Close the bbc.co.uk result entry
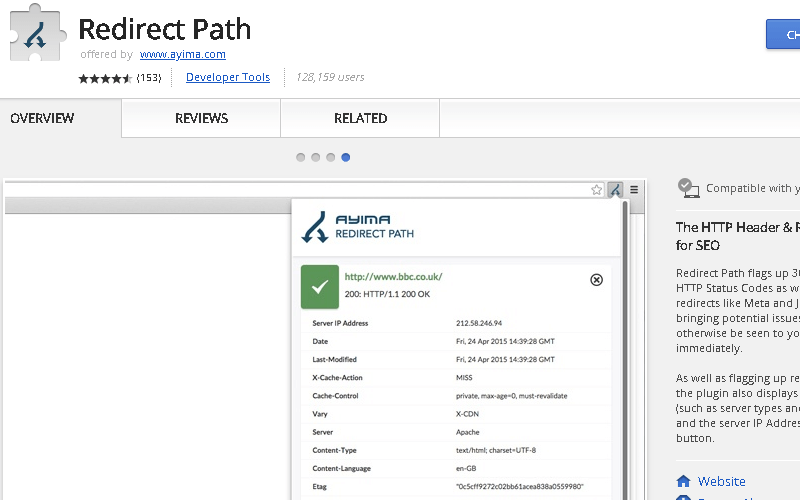The width and height of the screenshot is (800, 500). 596,280
